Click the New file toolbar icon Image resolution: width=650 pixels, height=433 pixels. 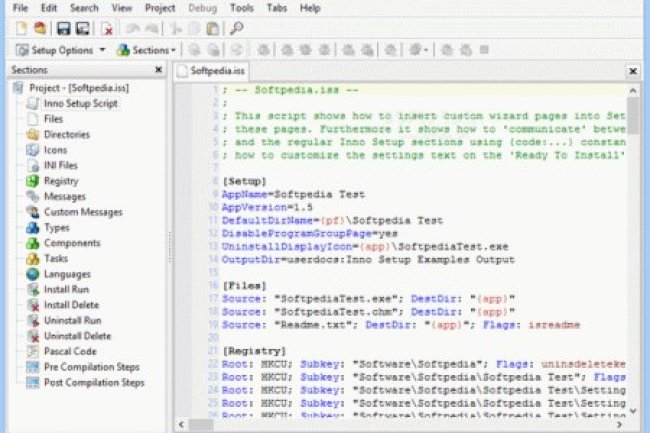20,29
